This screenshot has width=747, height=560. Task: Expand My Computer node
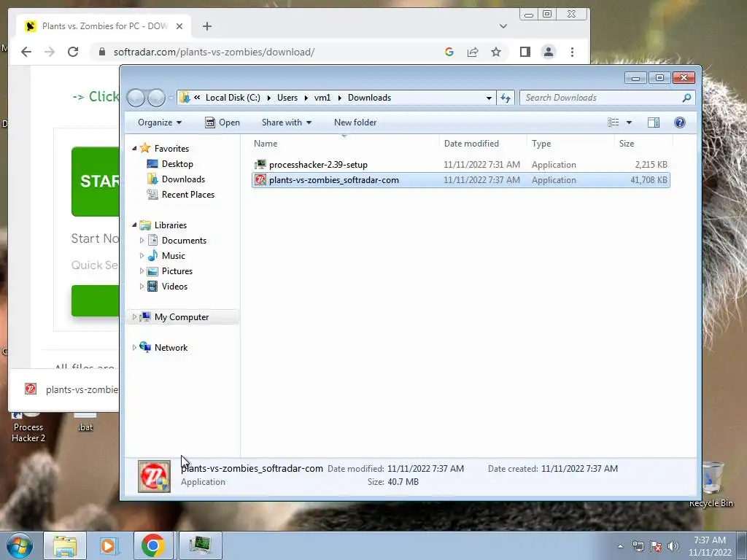pos(134,316)
